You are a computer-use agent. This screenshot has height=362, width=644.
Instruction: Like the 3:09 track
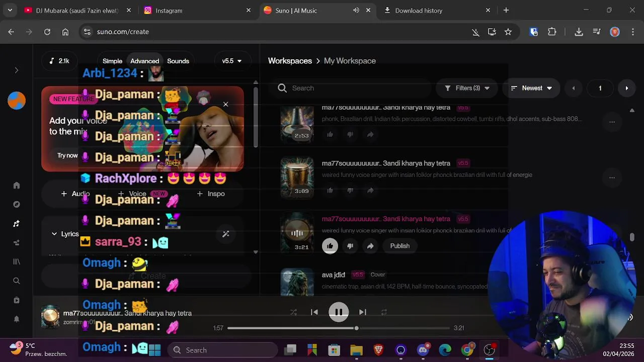(330, 191)
